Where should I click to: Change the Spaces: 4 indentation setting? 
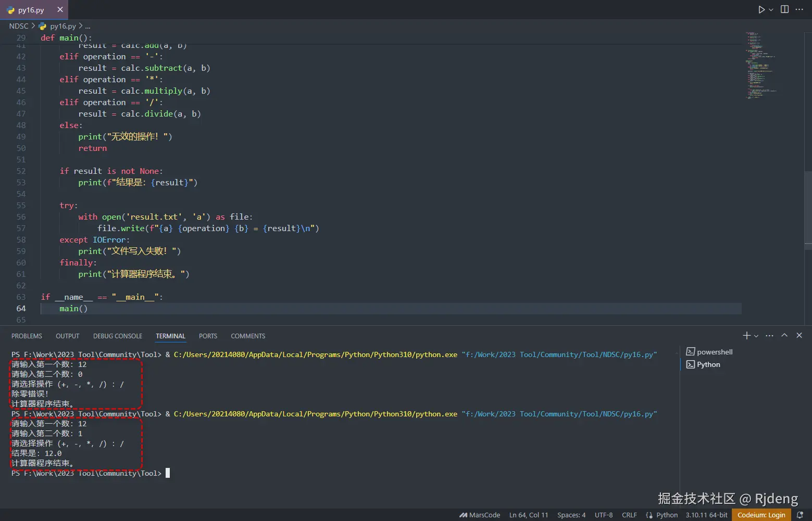[571, 515]
